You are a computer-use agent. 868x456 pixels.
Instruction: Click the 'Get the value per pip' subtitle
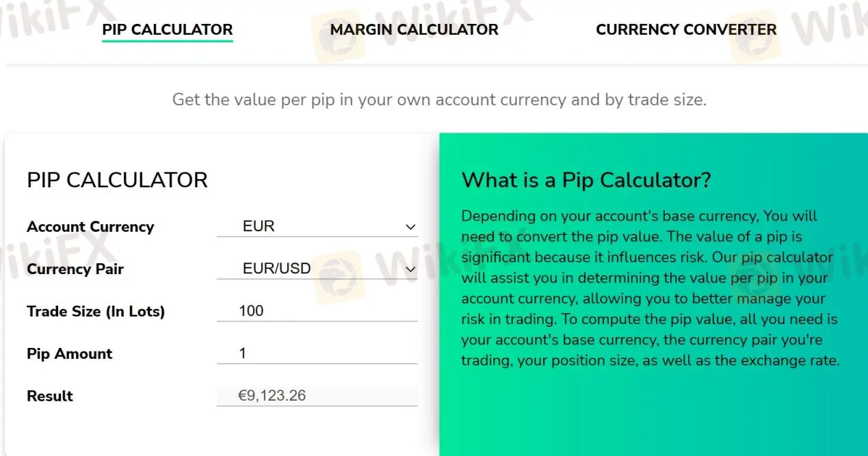439,100
